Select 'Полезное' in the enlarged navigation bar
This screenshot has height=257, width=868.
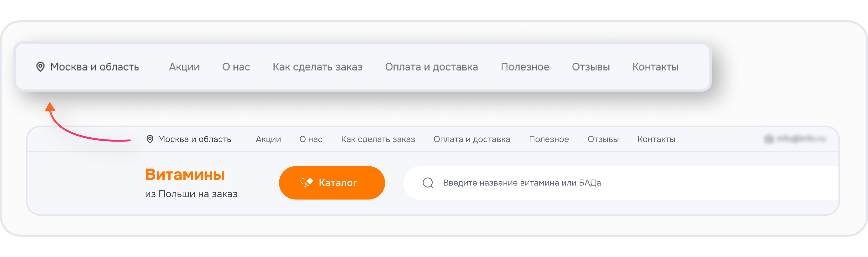tap(525, 67)
